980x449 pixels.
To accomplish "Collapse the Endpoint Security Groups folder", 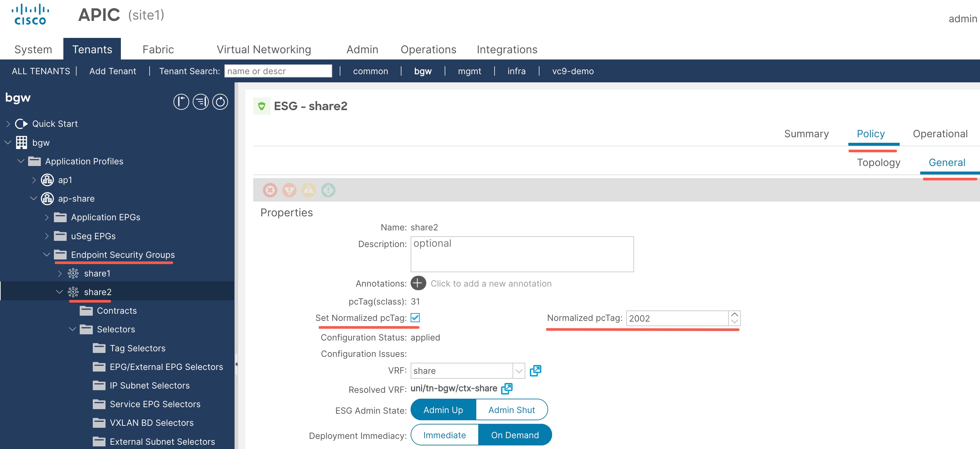I will 47,255.
